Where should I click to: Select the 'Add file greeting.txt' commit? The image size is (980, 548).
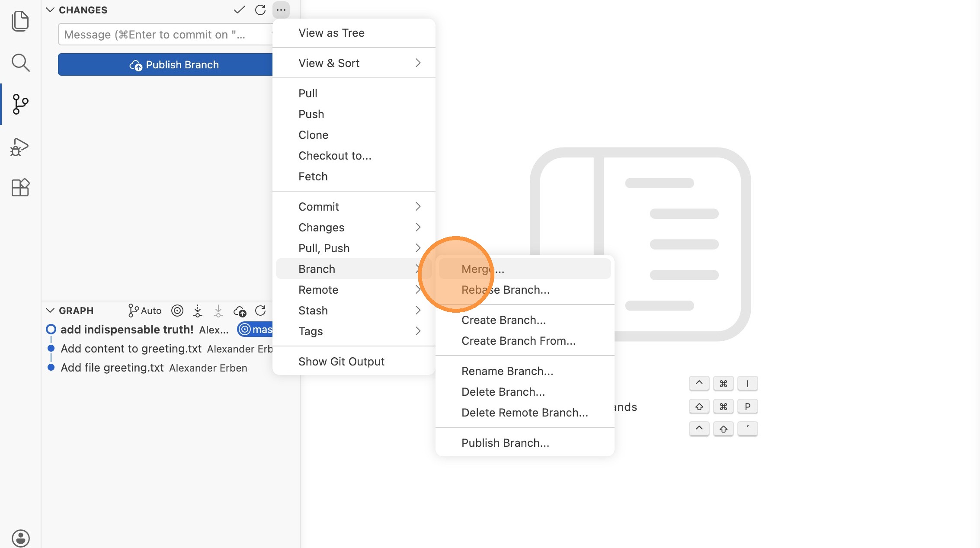112,368
